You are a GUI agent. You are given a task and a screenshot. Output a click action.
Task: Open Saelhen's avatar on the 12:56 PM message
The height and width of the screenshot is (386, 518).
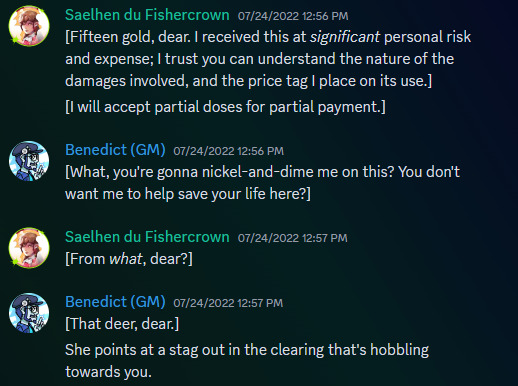pos(29,26)
